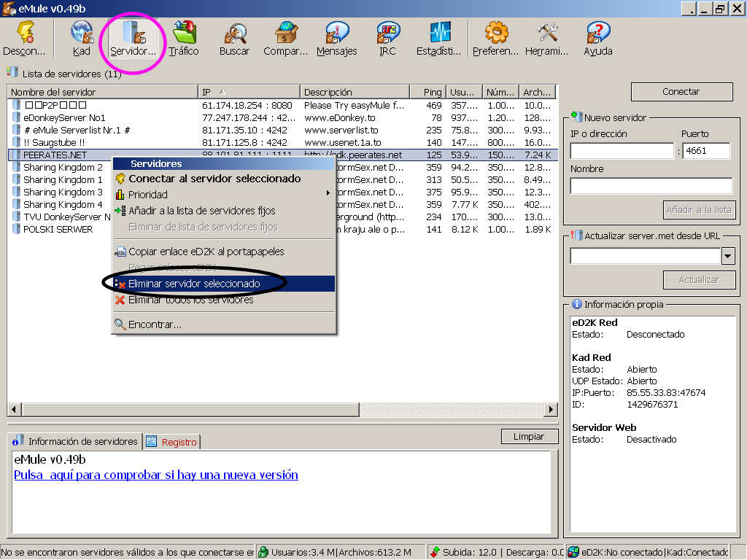Show the Estadísticas toolbar icon
The image size is (747, 560).
[x=439, y=38]
